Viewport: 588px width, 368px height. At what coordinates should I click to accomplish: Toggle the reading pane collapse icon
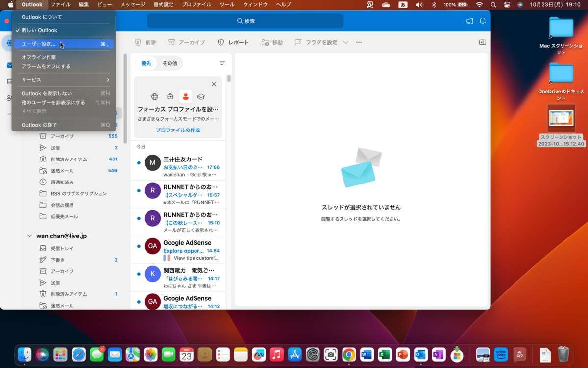(x=482, y=42)
